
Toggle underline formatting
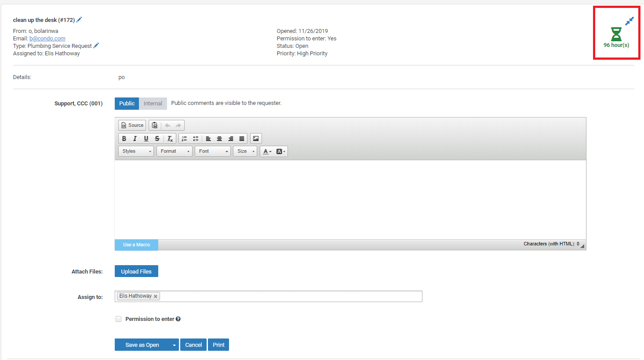pyautogui.click(x=146, y=138)
